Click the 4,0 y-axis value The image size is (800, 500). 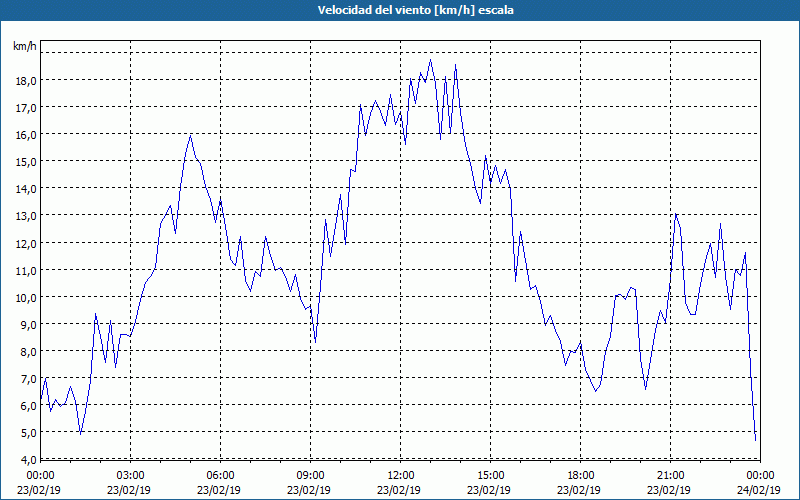tap(28, 460)
